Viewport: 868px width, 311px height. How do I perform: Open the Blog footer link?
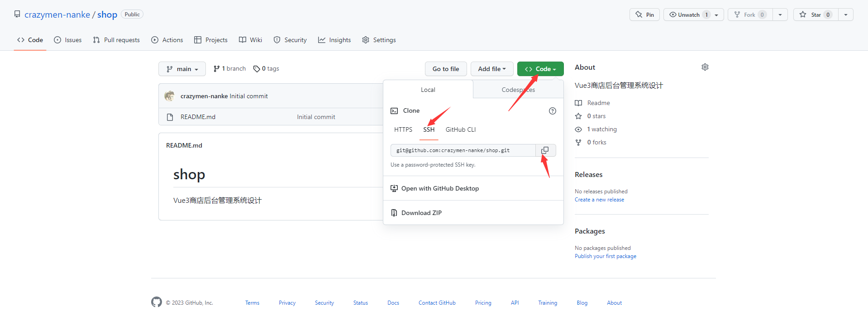(x=582, y=303)
